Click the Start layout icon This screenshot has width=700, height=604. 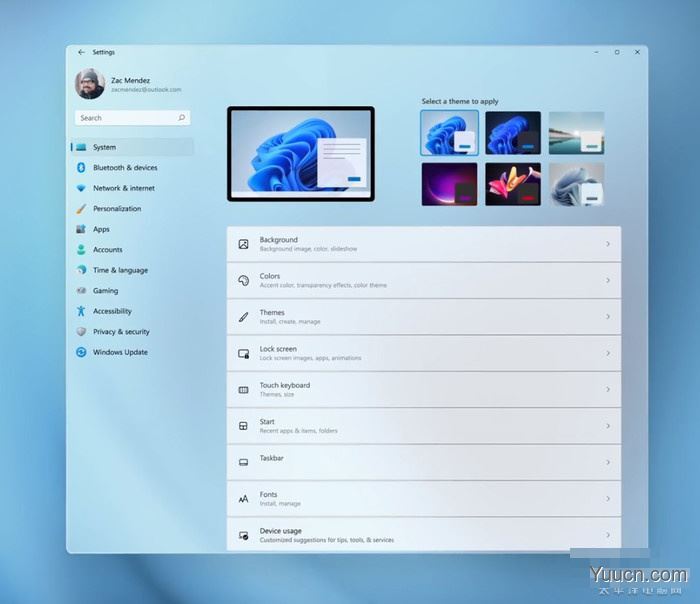243,426
